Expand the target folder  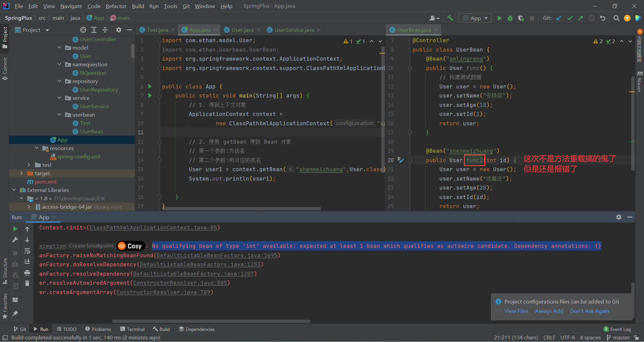point(21,173)
